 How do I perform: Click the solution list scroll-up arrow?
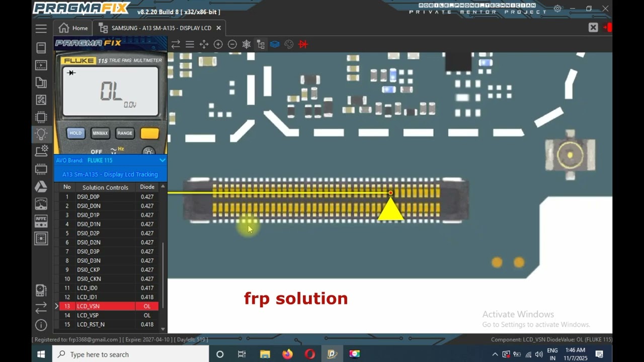pyautogui.click(x=163, y=187)
